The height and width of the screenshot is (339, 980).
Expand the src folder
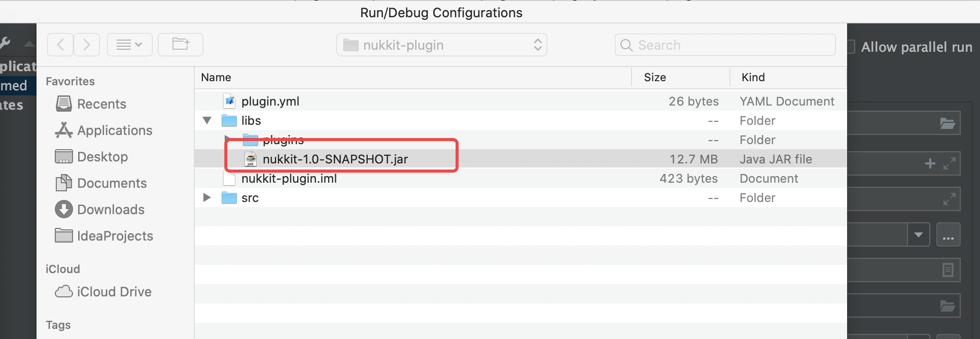(207, 198)
